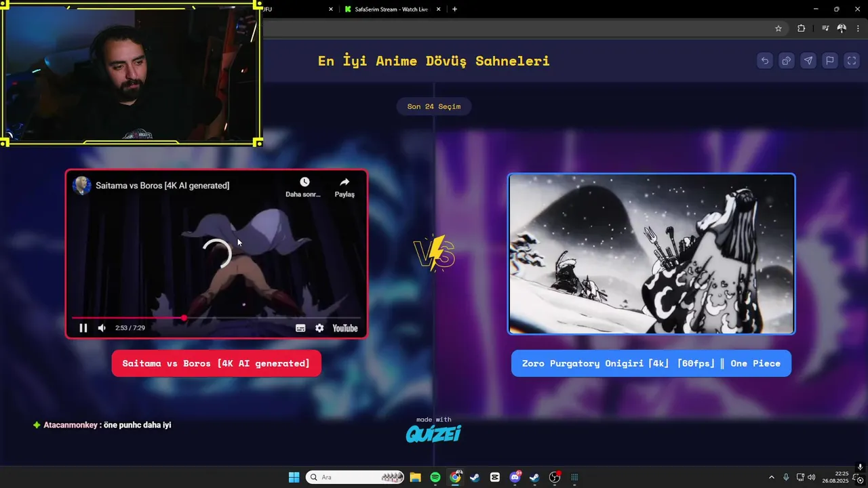
Task: Click the channel avatar in video header
Action: (82, 186)
